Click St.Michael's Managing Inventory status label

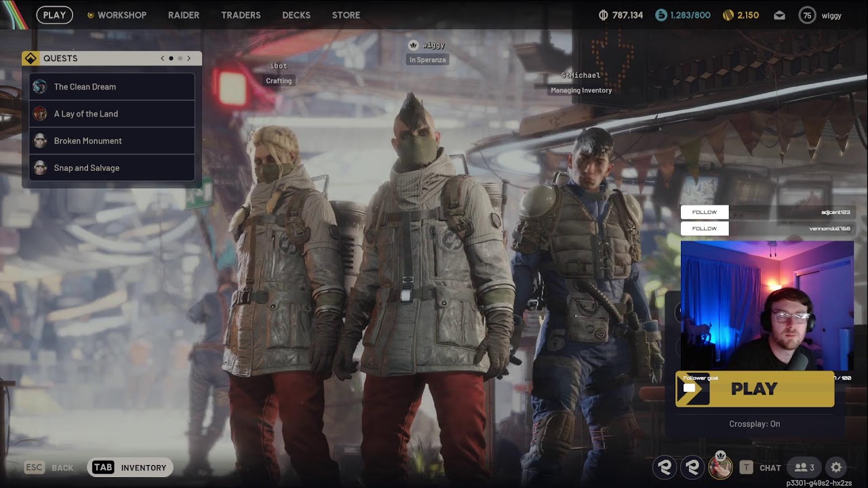click(x=581, y=90)
